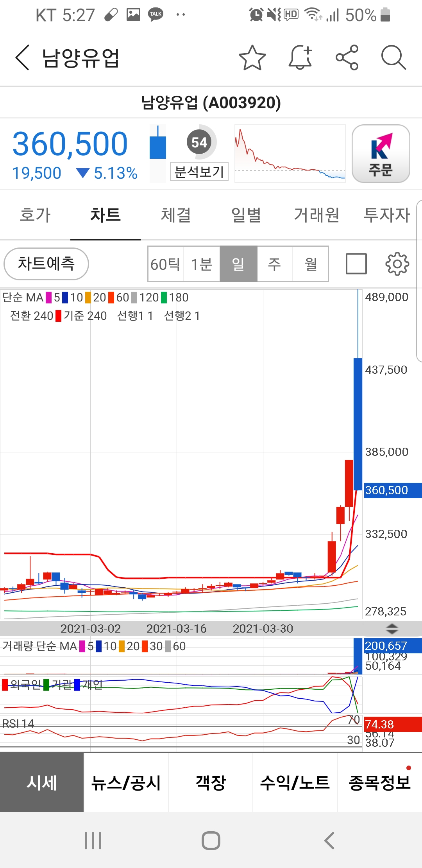
Task: Tap the battery icon in status bar
Action: point(385,15)
